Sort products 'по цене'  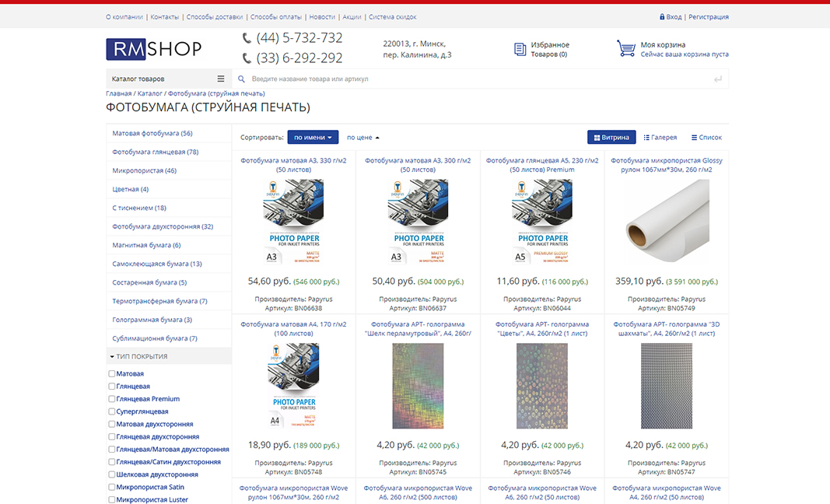362,138
